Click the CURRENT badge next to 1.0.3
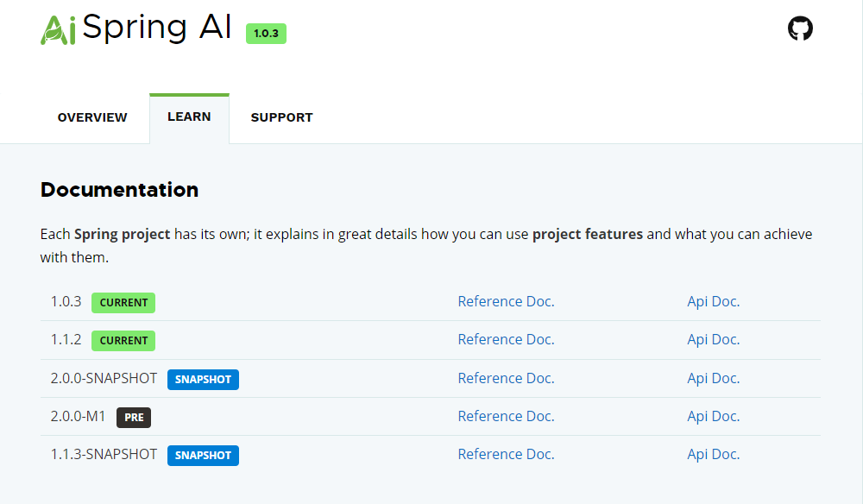This screenshot has height=504, width=863. 123,303
